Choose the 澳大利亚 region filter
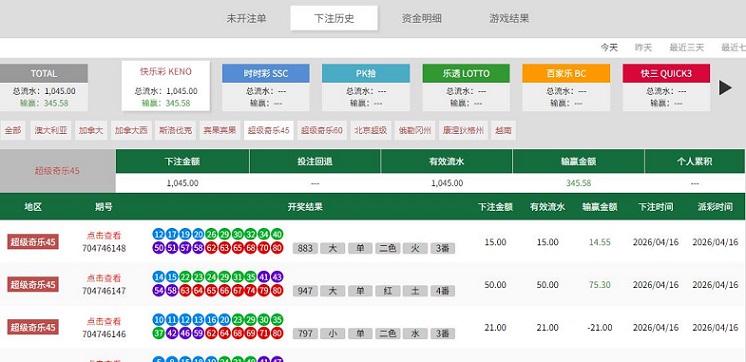Image resolution: width=746 pixels, height=362 pixels. pos(51,130)
